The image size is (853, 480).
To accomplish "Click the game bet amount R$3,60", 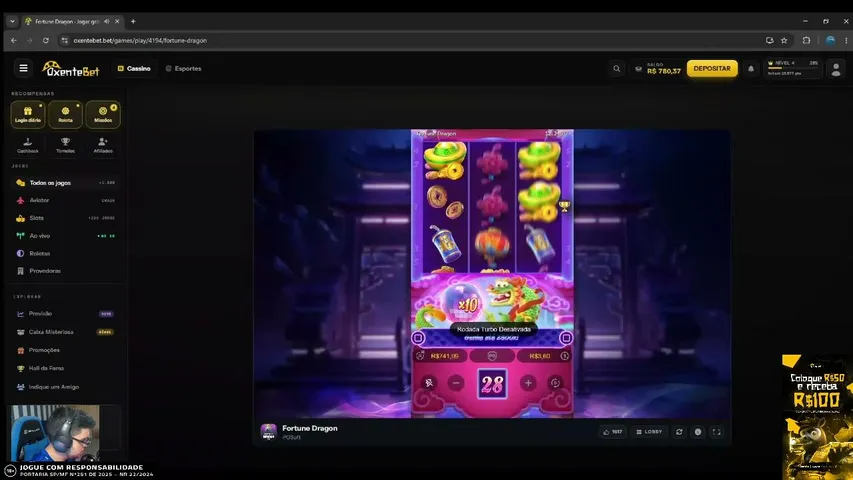I will (543, 356).
